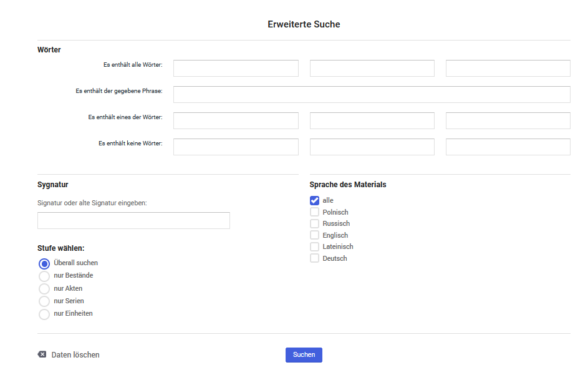The height and width of the screenshot is (370, 588).
Task: Pick the 'nur Serien' radio option
Action: pyautogui.click(x=44, y=301)
